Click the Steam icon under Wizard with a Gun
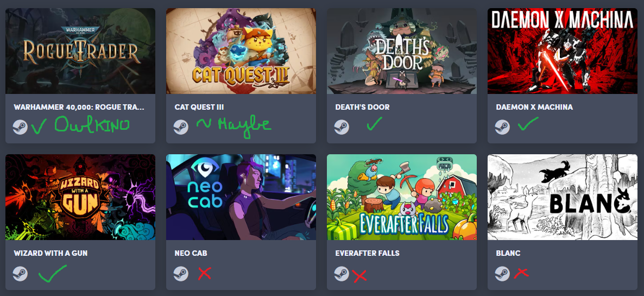The width and height of the screenshot is (644, 296). pos(20,273)
